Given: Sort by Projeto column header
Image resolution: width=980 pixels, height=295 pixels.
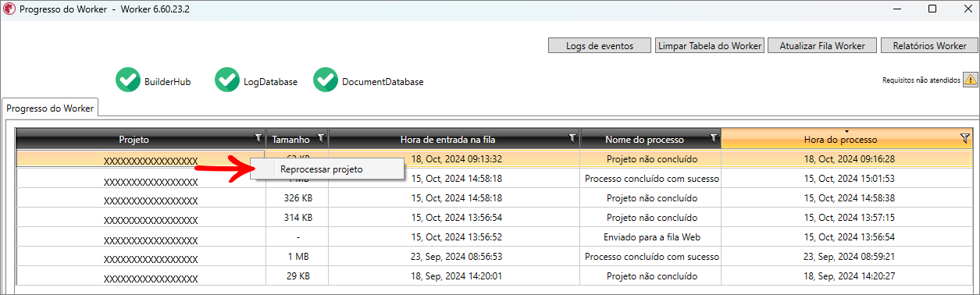Looking at the screenshot, I should [x=134, y=140].
